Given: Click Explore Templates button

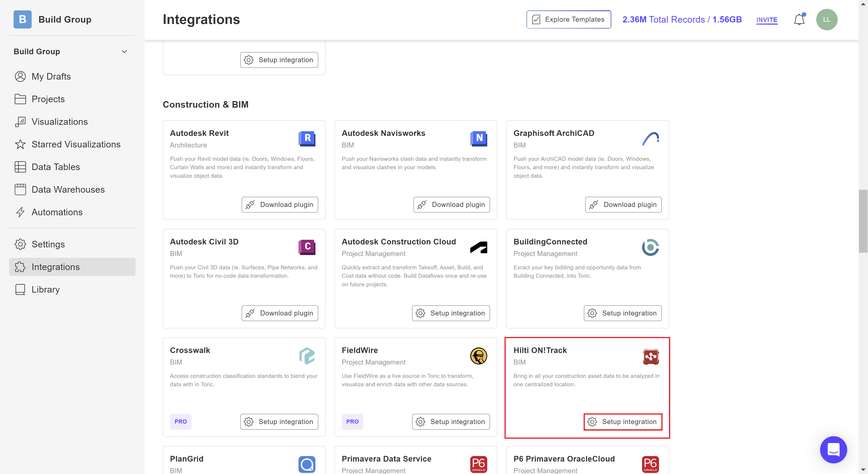Looking at the screenshot, I should 568,19.
